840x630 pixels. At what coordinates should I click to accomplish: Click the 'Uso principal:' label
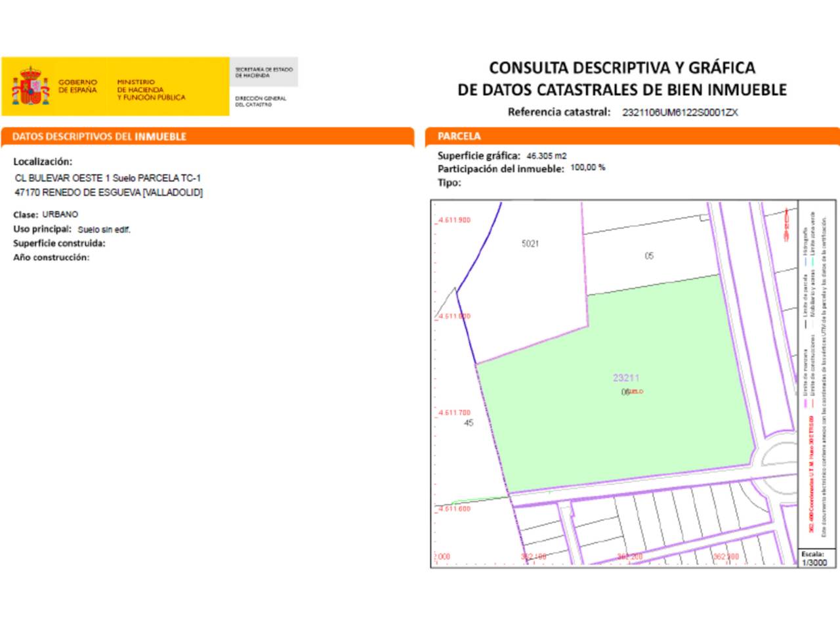point(42,229)
